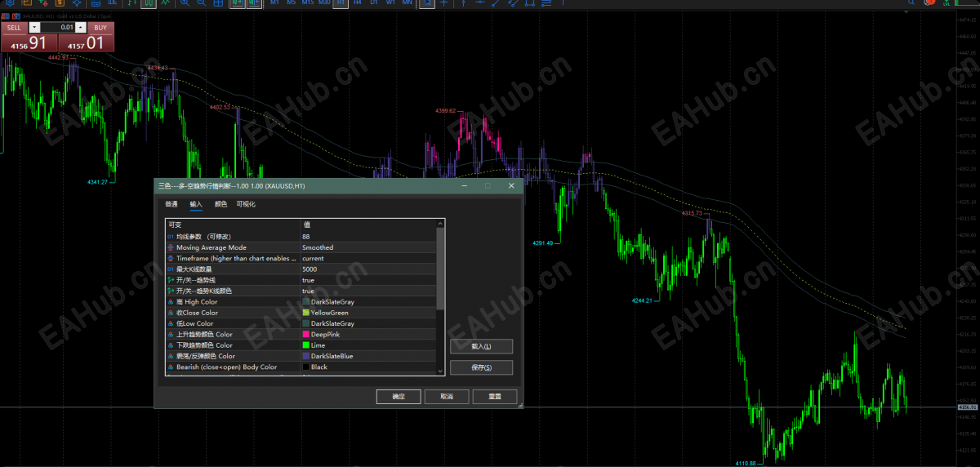Set timeframe to M15
This screenshot has height=467, width=980.
[x=307, y=3]
